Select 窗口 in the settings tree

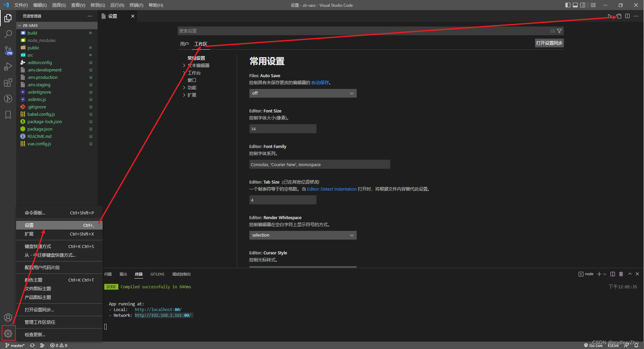192,80
